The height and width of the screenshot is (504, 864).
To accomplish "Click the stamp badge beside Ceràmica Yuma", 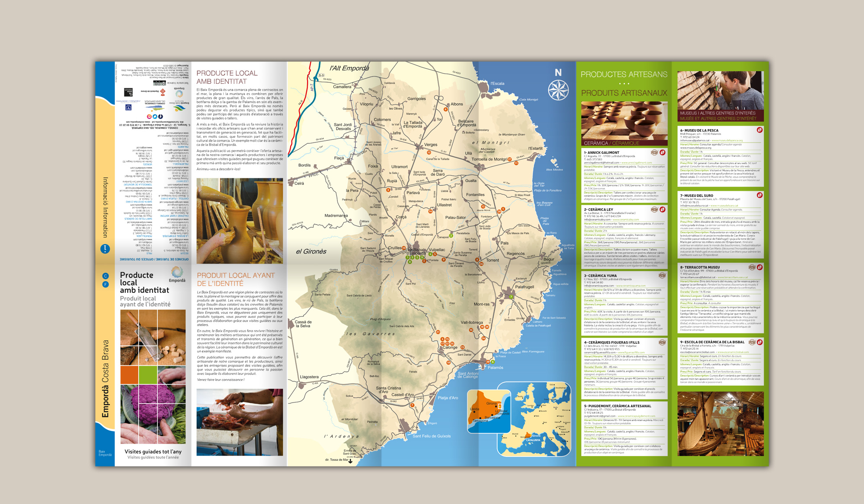I will (x=662, y=276).
